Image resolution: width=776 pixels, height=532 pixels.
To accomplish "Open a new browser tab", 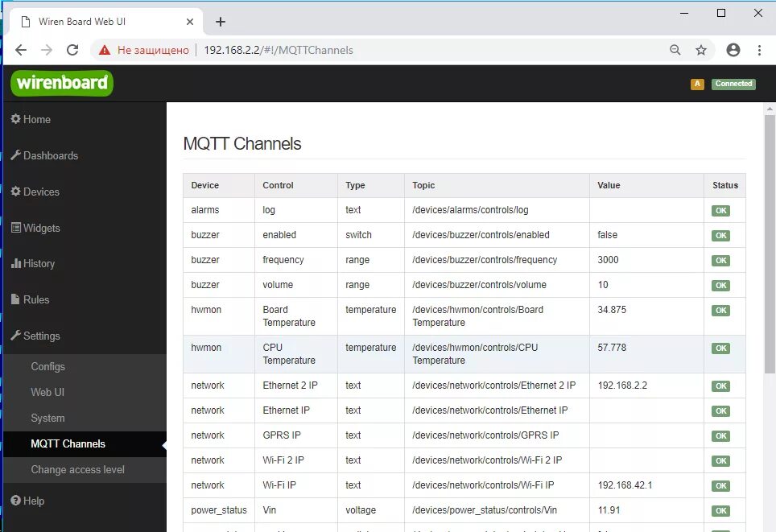I will click(221, 22).
